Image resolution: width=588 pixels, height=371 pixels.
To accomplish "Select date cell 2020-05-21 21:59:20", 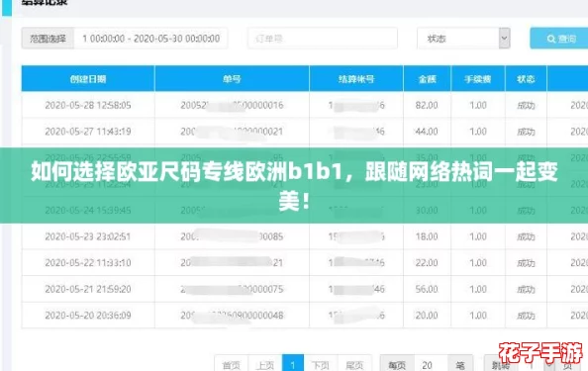I will click(88, 289).
